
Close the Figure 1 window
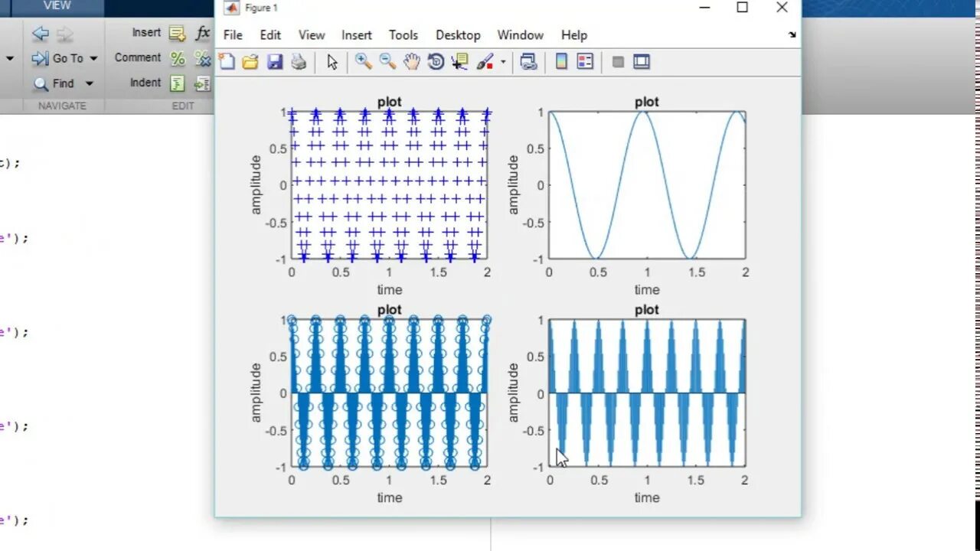[x=781, y=8]
